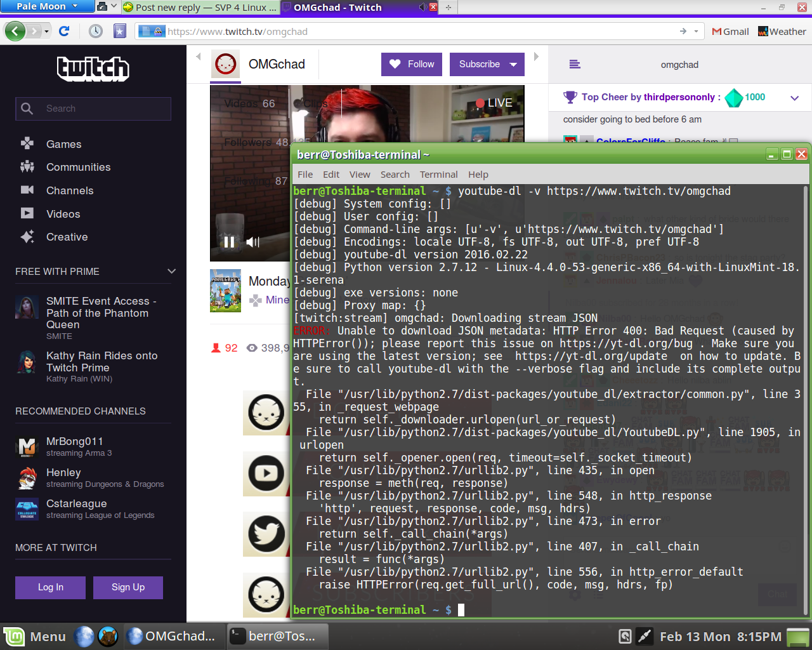This screenshot has width=812, height=650.
Task: Click the bookmark star icon
Action: point(120,31)
